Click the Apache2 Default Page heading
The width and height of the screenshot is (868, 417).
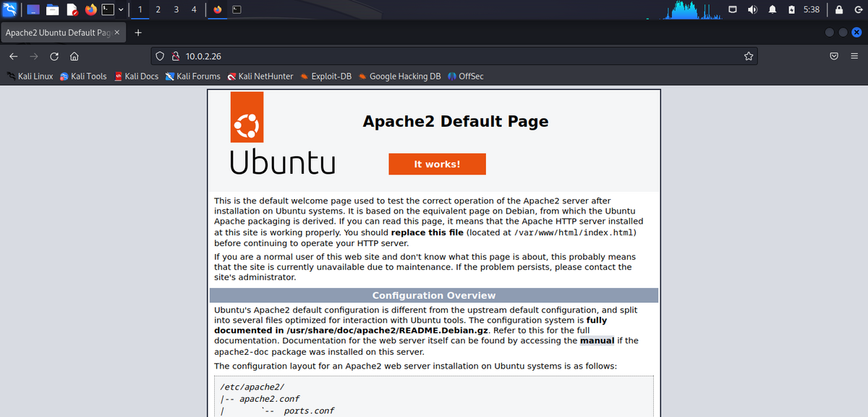click(456, 122)
